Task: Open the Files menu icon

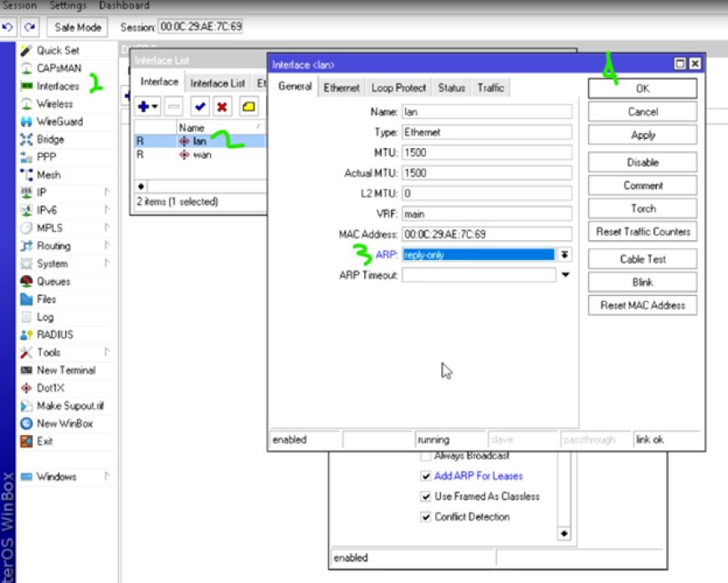Action: point(27,299)
